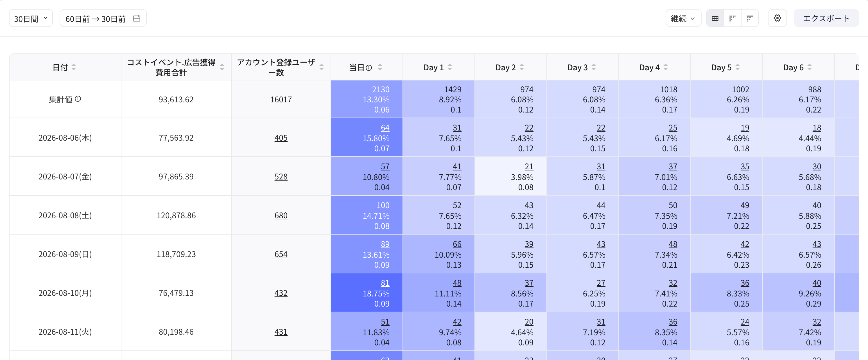
Task: Sort by the 当日 column
Action: coord(380,67)
